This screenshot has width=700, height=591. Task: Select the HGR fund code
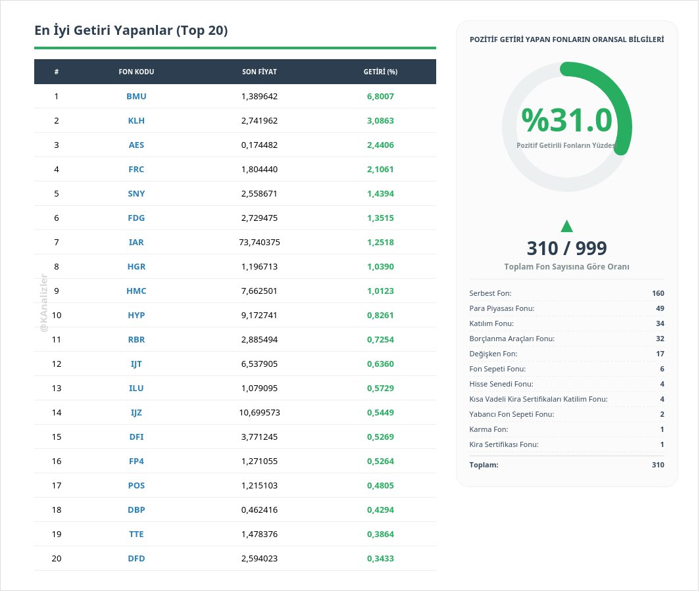tap(136, 266)
